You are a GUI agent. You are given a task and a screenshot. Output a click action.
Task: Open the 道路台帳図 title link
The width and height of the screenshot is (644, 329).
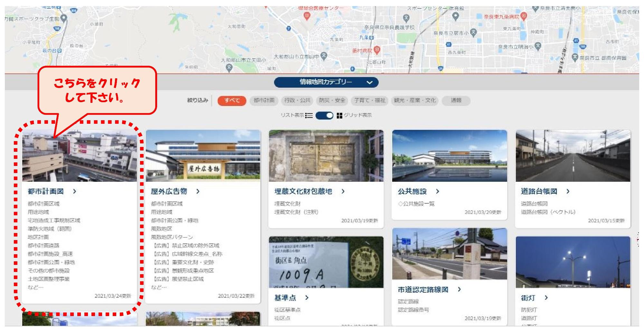[x=539, y=191]
